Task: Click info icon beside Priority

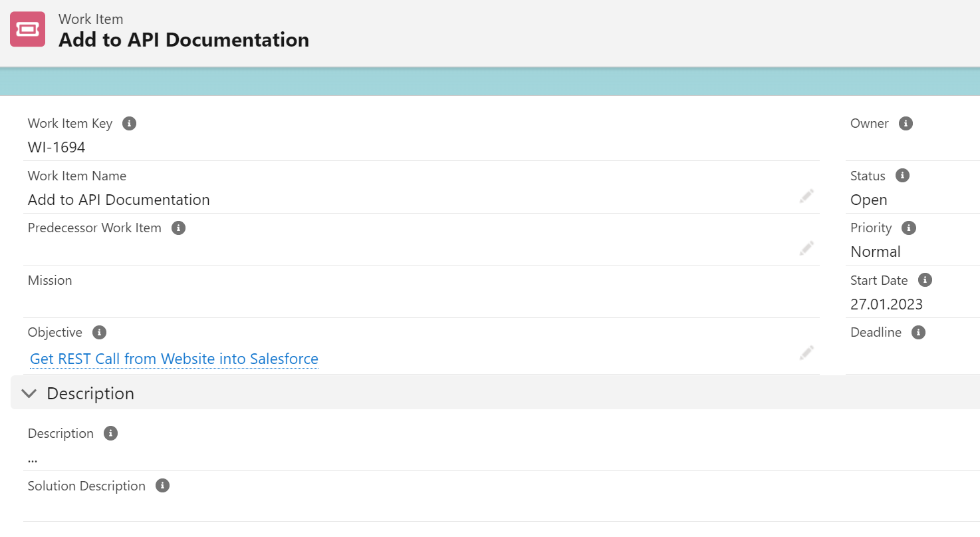Action: tap(908, 228)
